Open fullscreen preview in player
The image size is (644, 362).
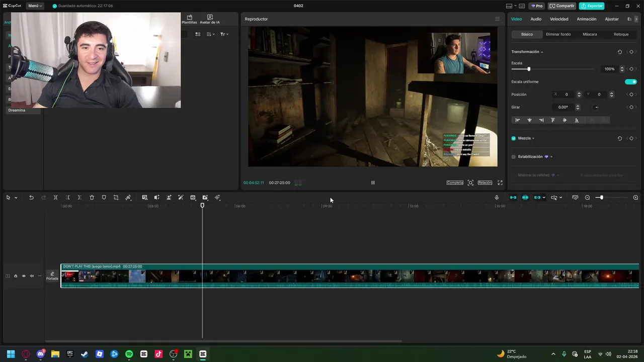point(500,183)
